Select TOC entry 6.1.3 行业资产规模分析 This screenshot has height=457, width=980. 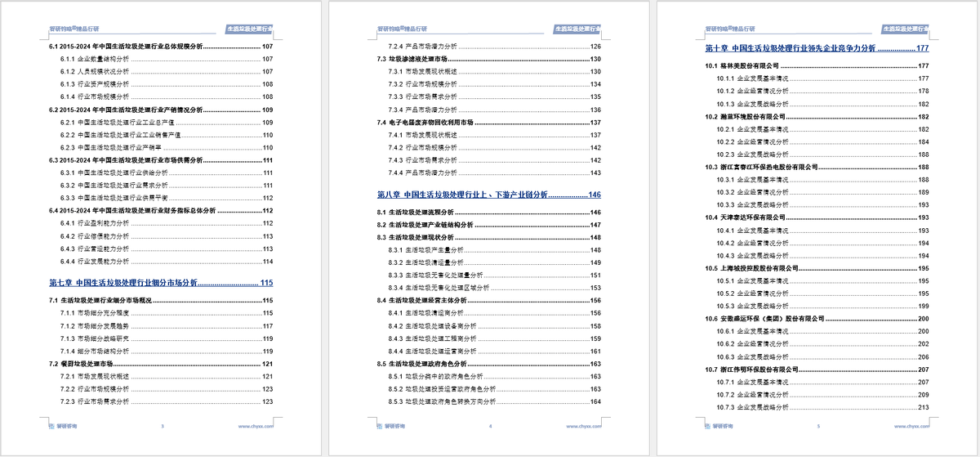pyautogui.click(x=167, y=84)
